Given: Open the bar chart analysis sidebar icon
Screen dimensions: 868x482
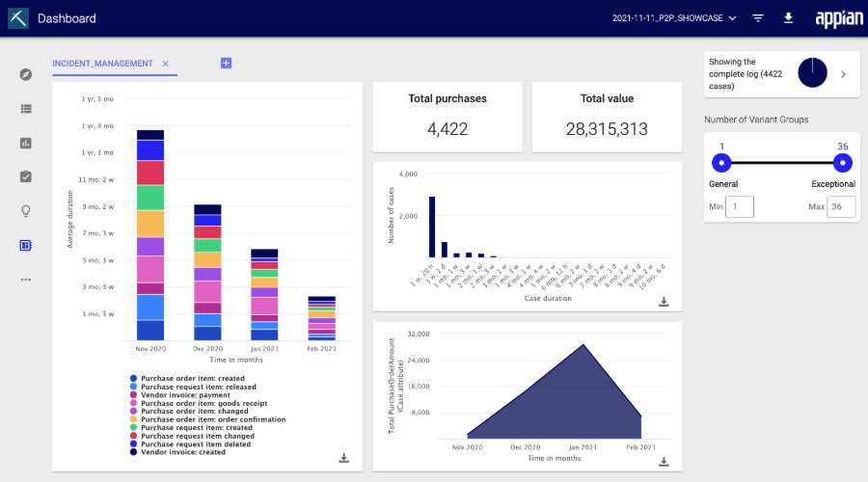Looking at the screenshot, I should click(x=26, y=144).
